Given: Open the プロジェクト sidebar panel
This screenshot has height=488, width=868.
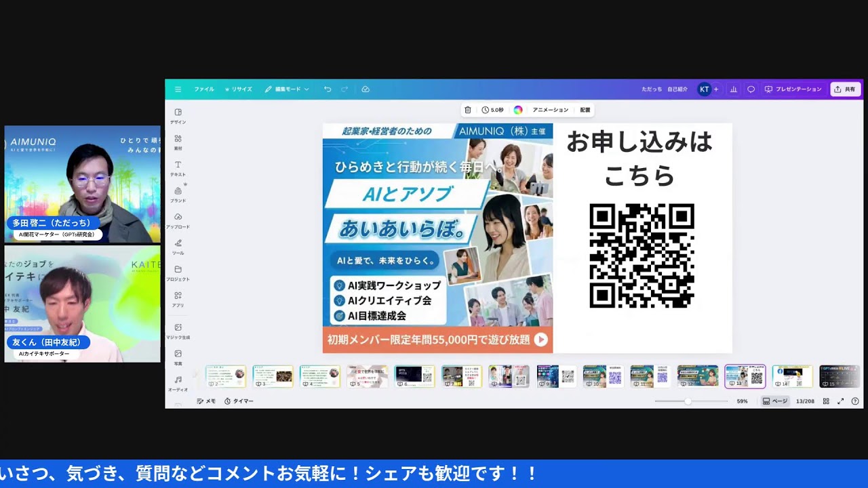Looking at the screenshot, I should pos(178,273).
